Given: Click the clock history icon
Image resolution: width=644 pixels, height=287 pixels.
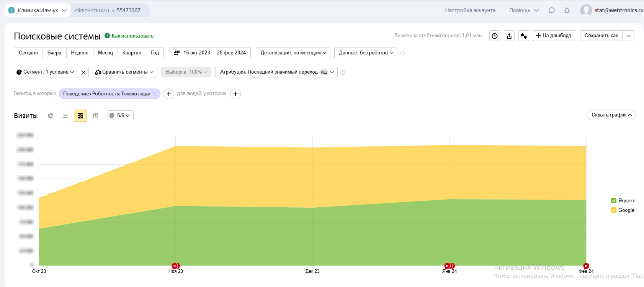Looking at the screenshot, I should 495,36.
